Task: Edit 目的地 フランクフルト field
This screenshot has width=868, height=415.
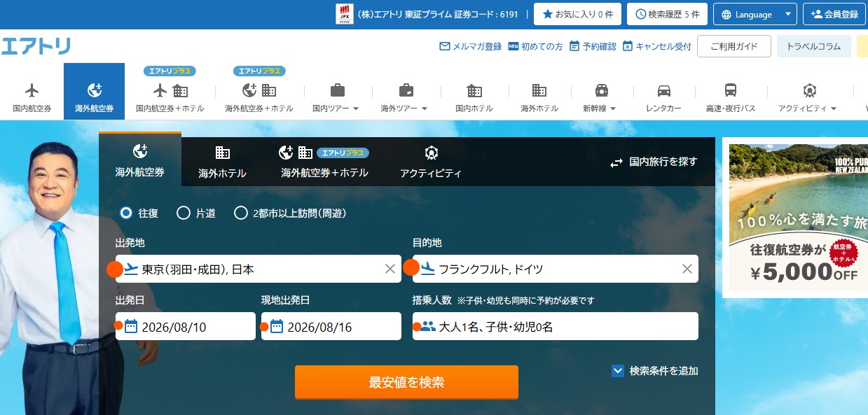Action: click(556, 269)
